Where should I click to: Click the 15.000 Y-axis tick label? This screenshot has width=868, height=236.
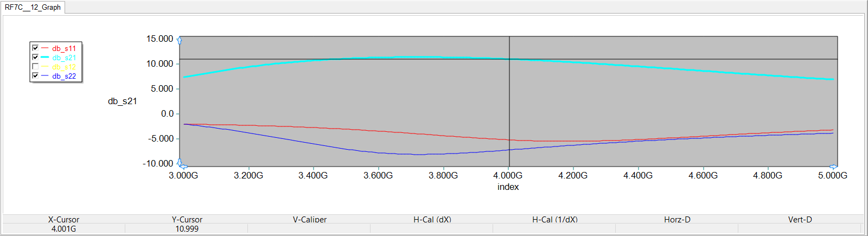coord(159,39)
